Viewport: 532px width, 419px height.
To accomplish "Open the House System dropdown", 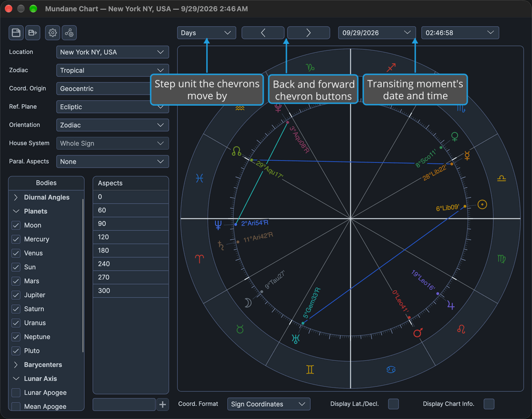I will [112, 143].
